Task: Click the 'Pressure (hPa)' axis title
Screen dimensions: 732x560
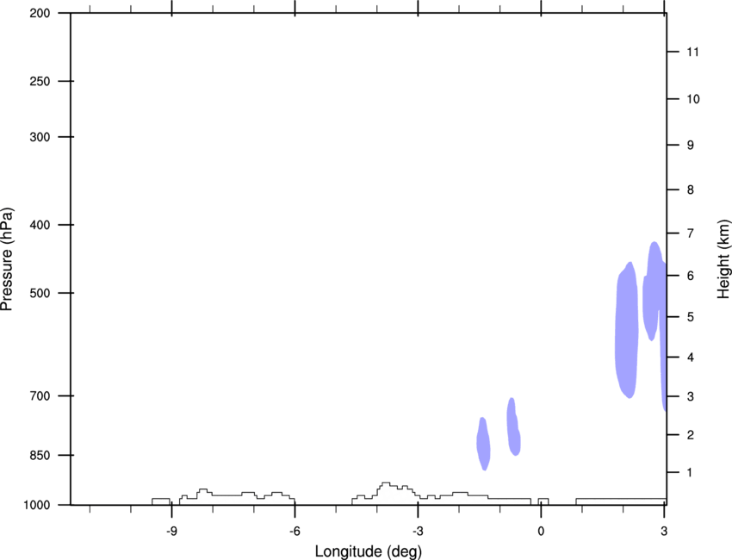Action: [x=7, y=259]
